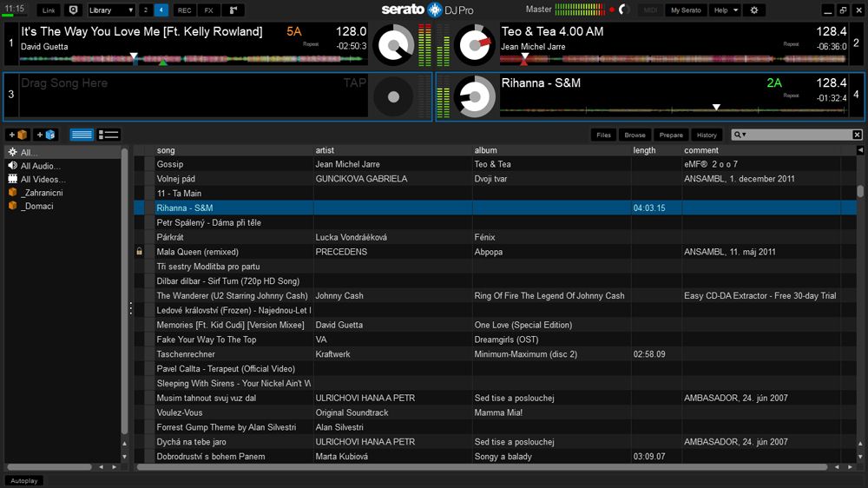Open the History panel tab
The height and width of the screenshot is (488, 868).
pos(707,135)
